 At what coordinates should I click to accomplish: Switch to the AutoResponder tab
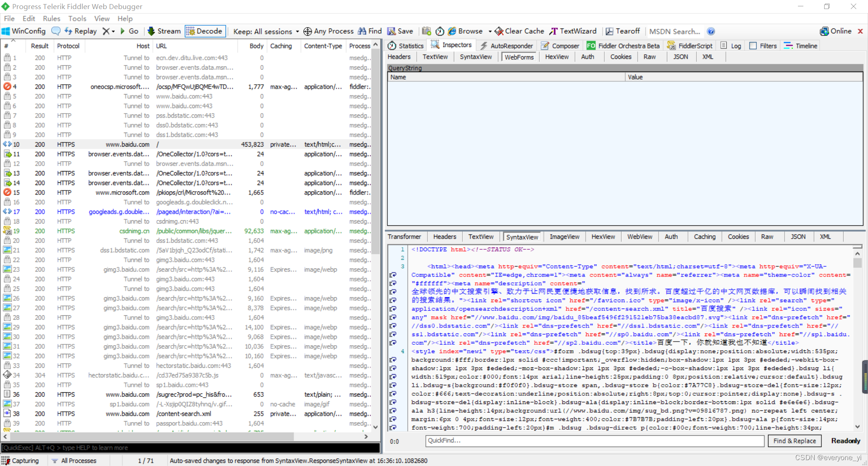[x=507, y=46]
